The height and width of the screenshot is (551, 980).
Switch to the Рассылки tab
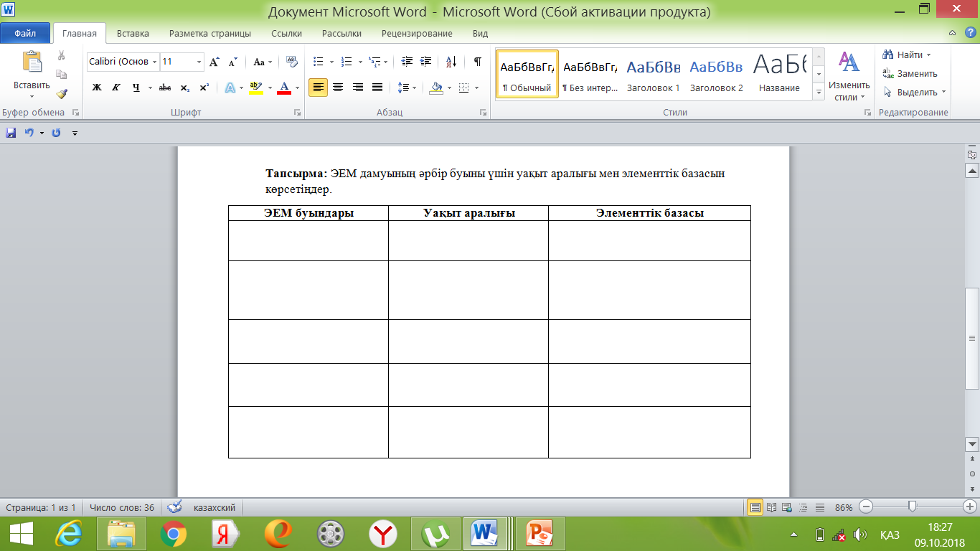(341, 33)
